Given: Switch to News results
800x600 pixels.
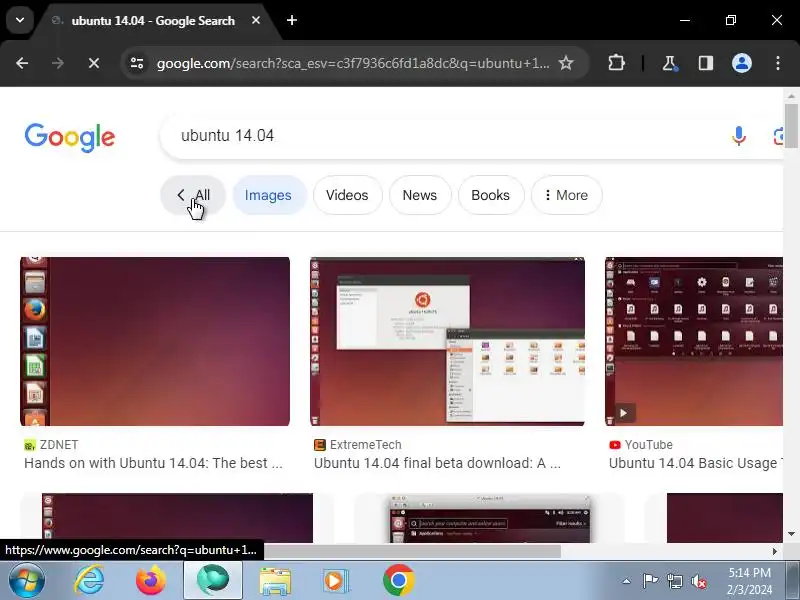Looking at the screenshot, I should click(x=420, y=195).
